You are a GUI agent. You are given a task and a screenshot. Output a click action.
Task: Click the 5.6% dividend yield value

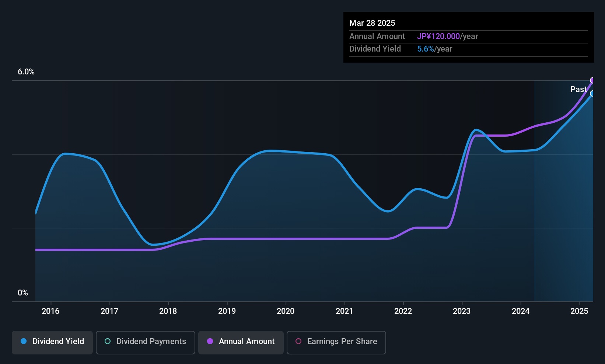pyautogui.click(x=426, y=49)
